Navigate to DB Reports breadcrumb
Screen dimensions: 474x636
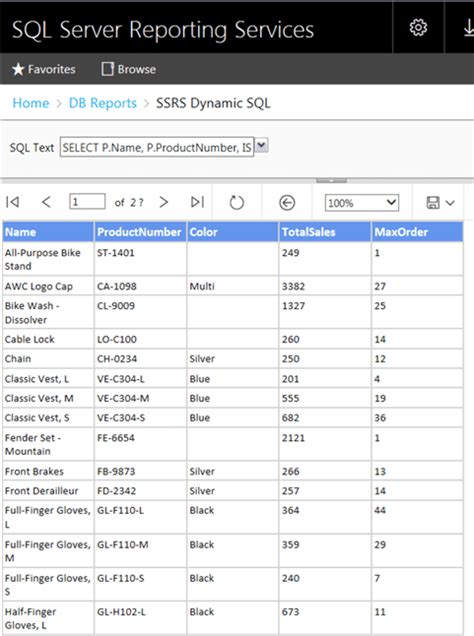point(103,103)
